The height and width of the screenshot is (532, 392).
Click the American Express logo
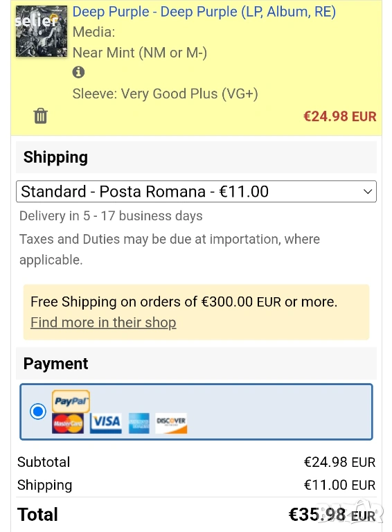tap(139, 423)
